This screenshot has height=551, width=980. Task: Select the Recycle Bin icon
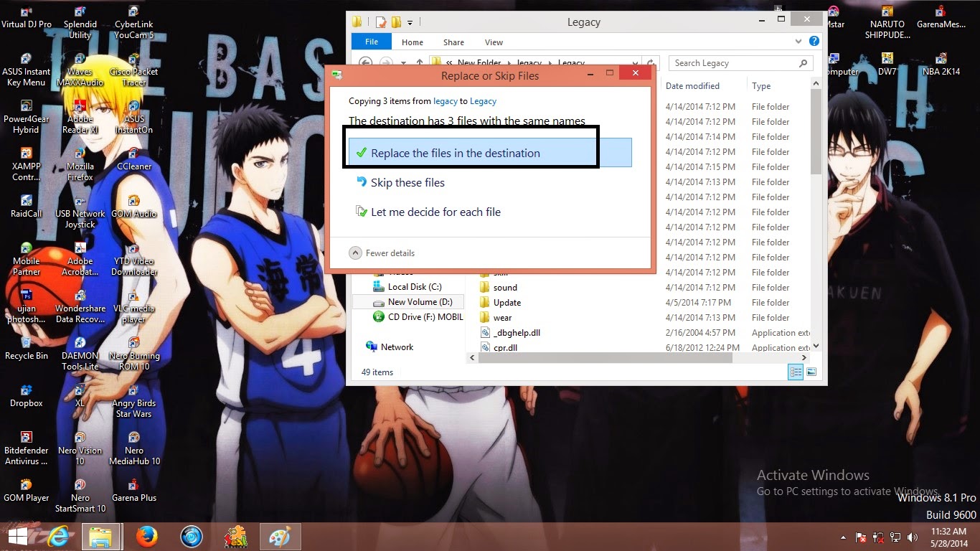click(27, 349)
